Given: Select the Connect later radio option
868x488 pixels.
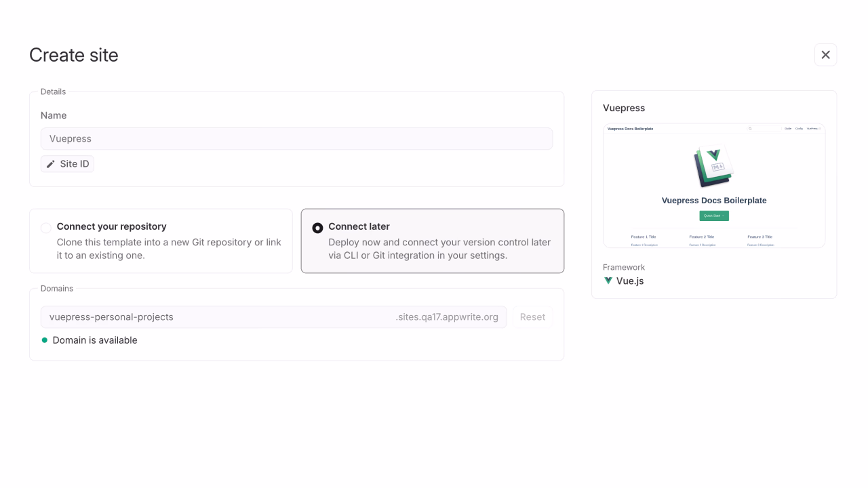Looking at the screenshot, I should tap(317, 228).
